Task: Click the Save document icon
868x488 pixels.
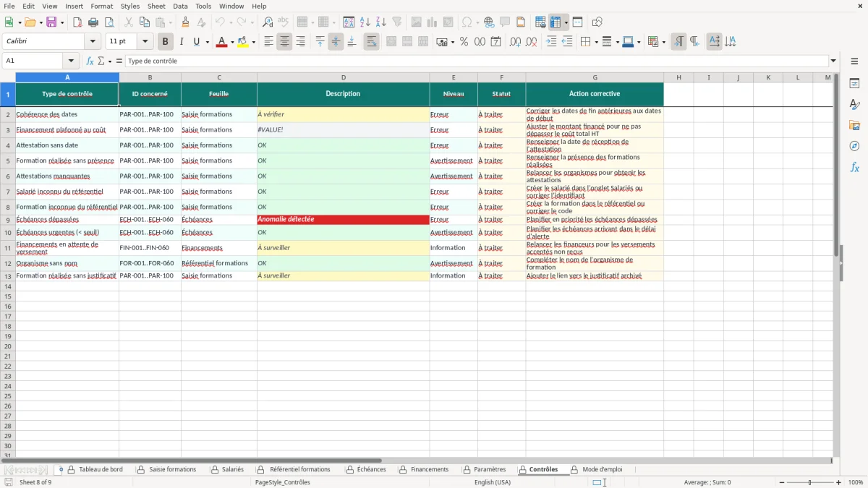Action: click(x=51, y=22)
